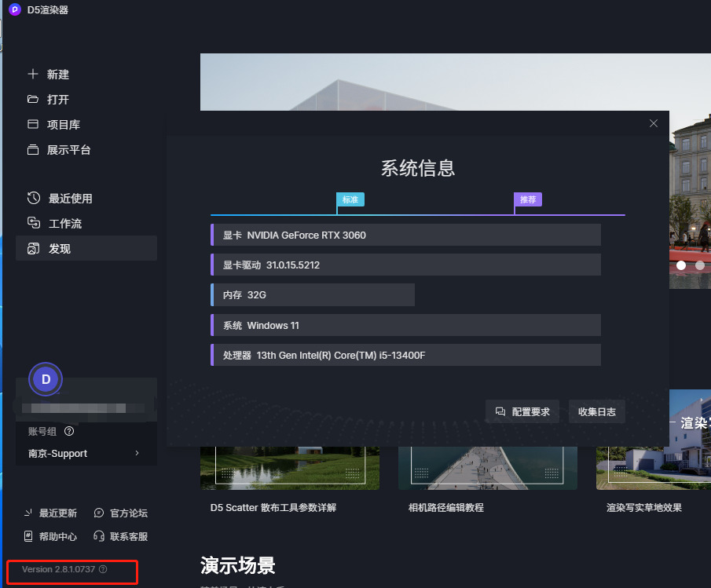Click the 内存 32G row
This screenshot has height=588, width=711.
(x=313, y=295)
